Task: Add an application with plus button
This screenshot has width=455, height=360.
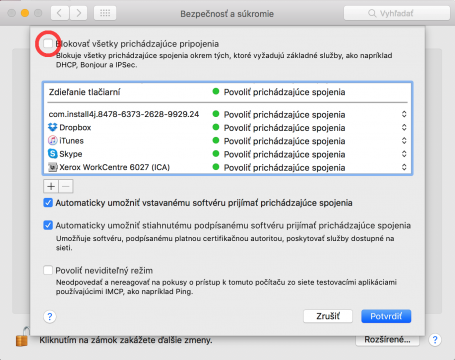Action: 51,186
